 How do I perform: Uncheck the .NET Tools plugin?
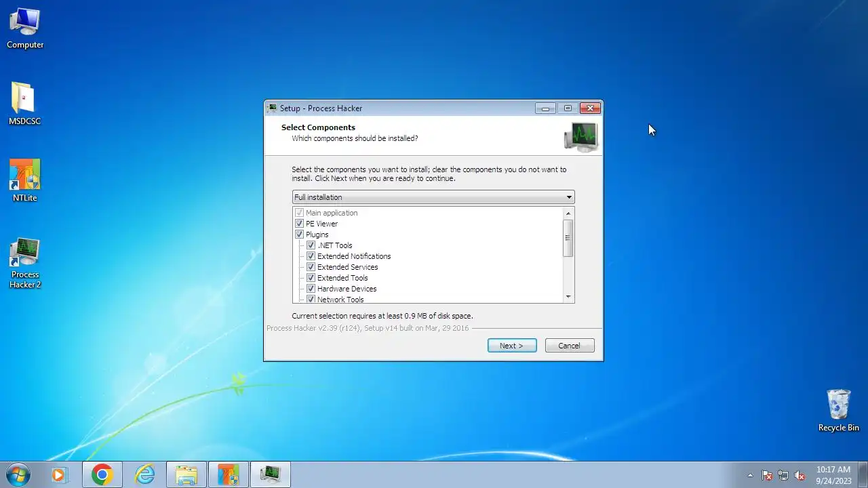(x=311, y=245)
